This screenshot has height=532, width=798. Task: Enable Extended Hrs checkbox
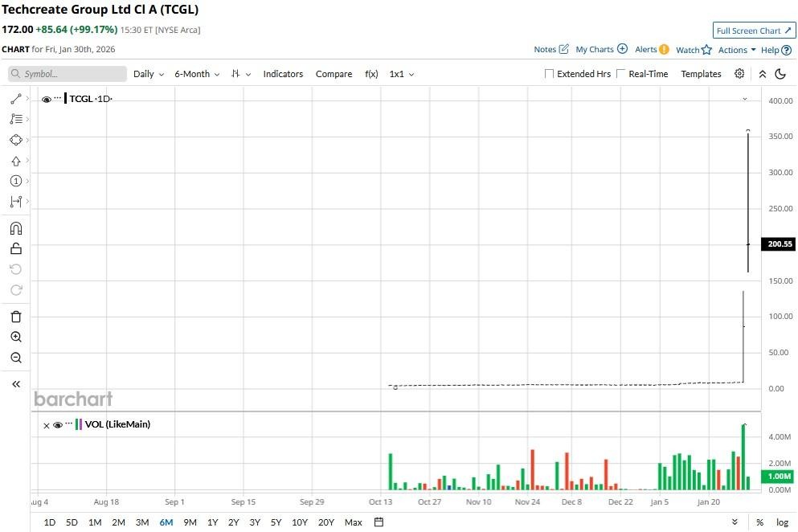point(549,74)
